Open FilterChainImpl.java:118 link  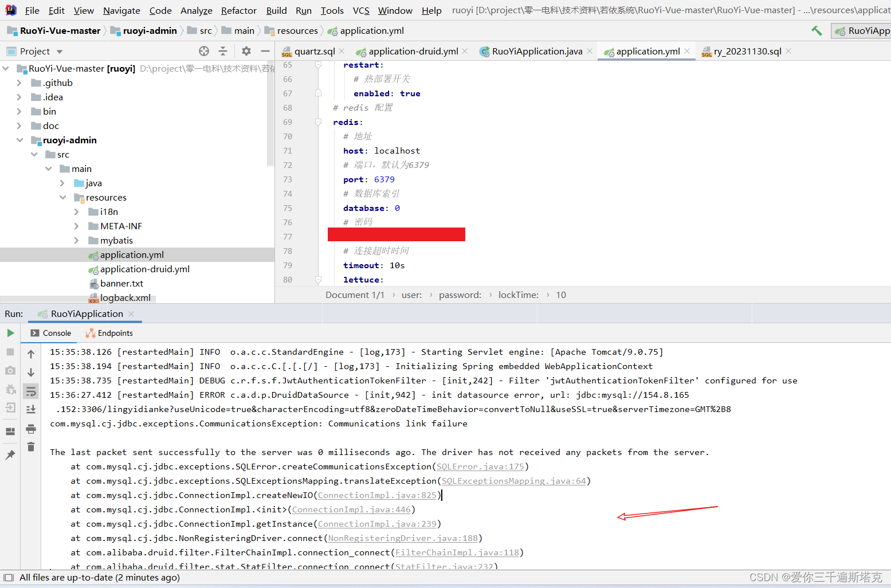tap(457, 552)
